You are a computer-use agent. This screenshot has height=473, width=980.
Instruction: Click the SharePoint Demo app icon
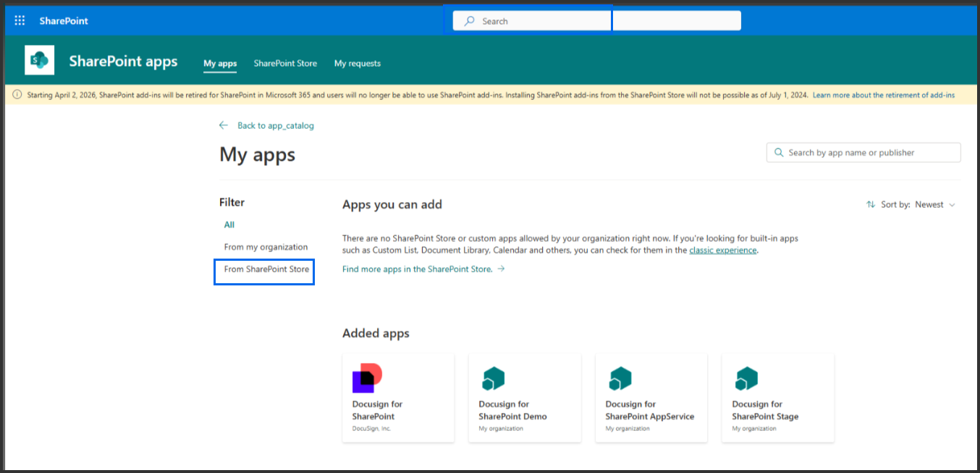(x=493, y=378)
